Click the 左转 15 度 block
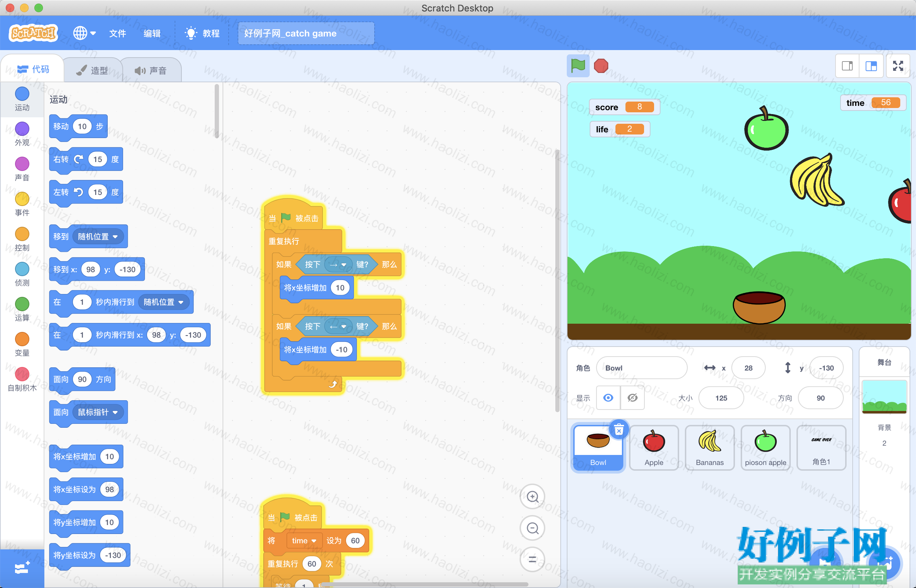This screenshot has width=916, height=588. pyautogui.click(x=86, y=192)
